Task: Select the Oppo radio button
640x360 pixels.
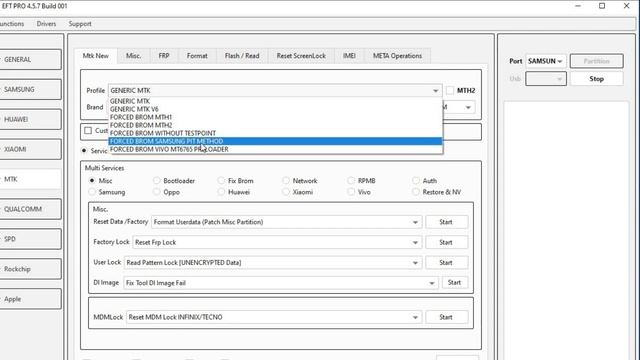Action: point(156,192)
